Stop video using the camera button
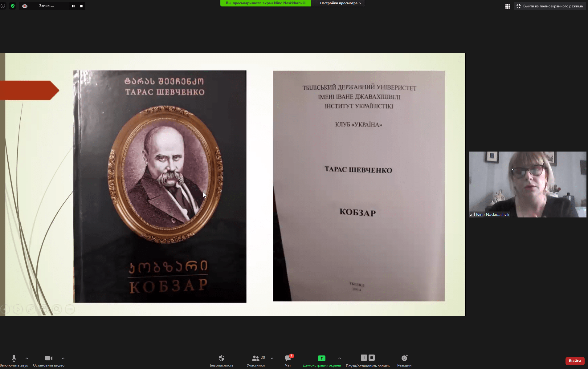This screenshot has height=369, width=588. pos(49,360)
